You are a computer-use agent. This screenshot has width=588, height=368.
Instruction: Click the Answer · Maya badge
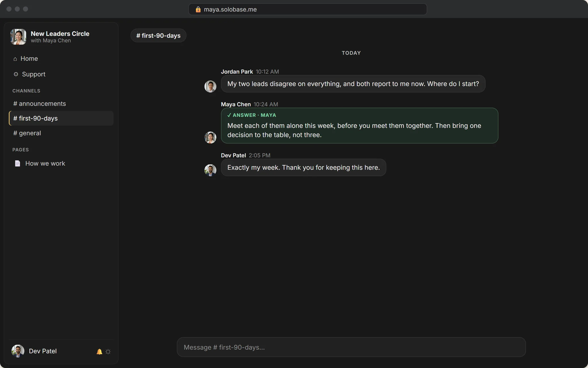pos(252,115)
